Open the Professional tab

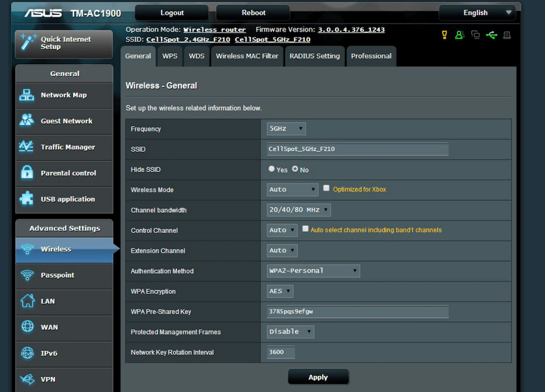(x=371, y=56)
